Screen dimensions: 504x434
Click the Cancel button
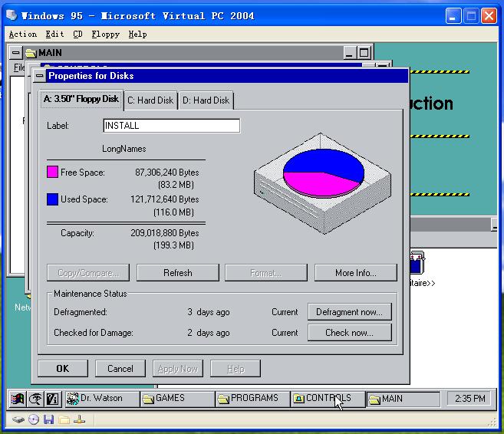tap(120, 369)
